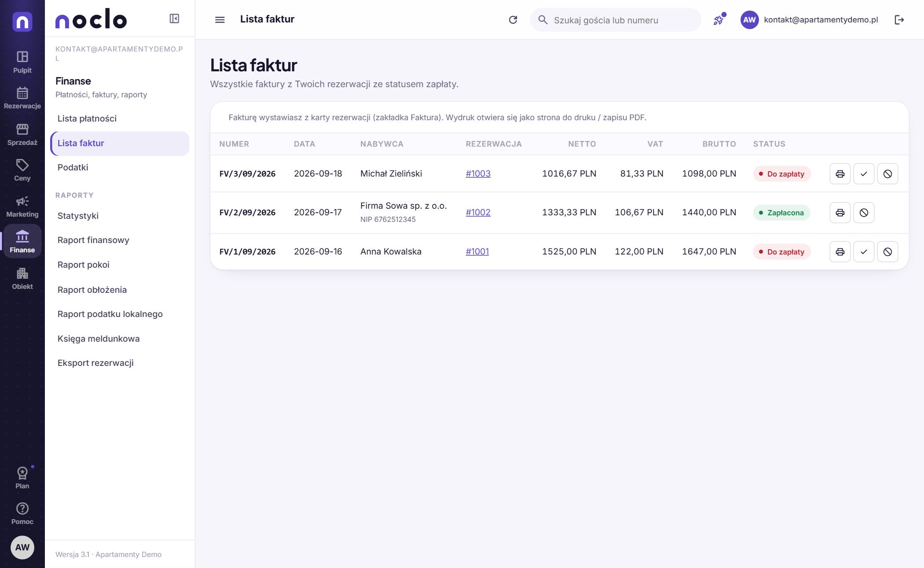
Task: Open Raport pokoi
Action: click(120, 265)
